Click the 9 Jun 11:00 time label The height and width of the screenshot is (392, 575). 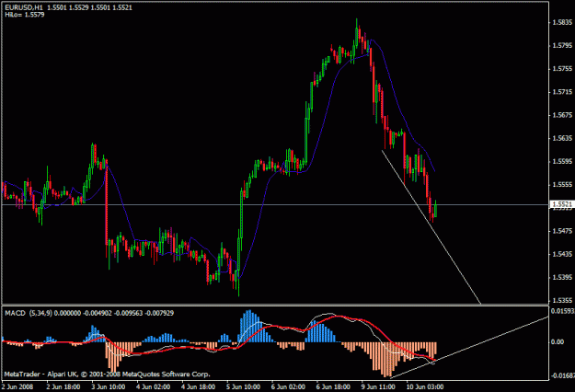click(378, 386)
